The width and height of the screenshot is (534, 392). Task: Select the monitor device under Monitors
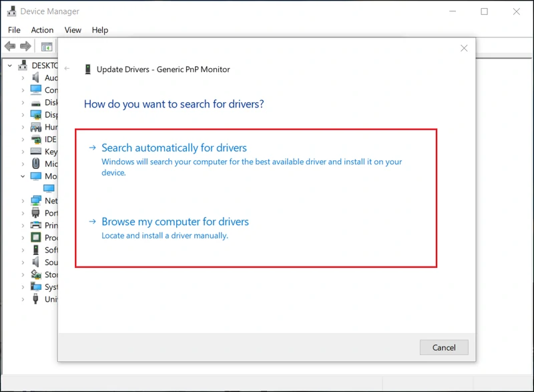click(x=48, y=189)
